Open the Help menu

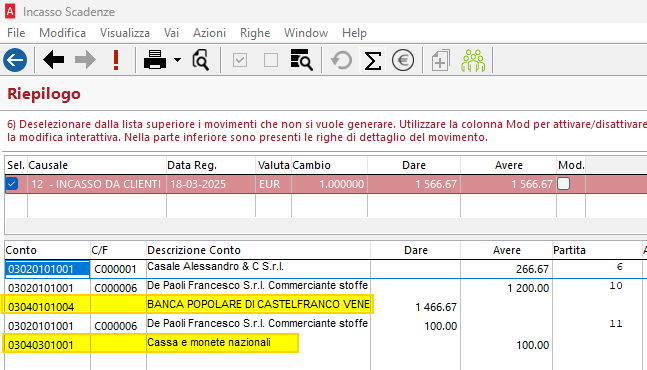(x=354, y=33)
